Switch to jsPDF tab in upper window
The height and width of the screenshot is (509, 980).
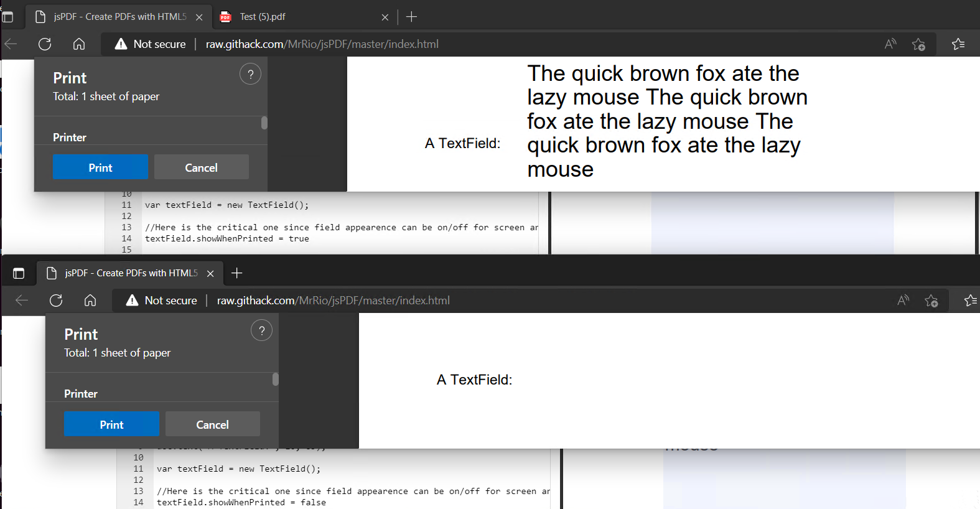(x=119, y=17)
